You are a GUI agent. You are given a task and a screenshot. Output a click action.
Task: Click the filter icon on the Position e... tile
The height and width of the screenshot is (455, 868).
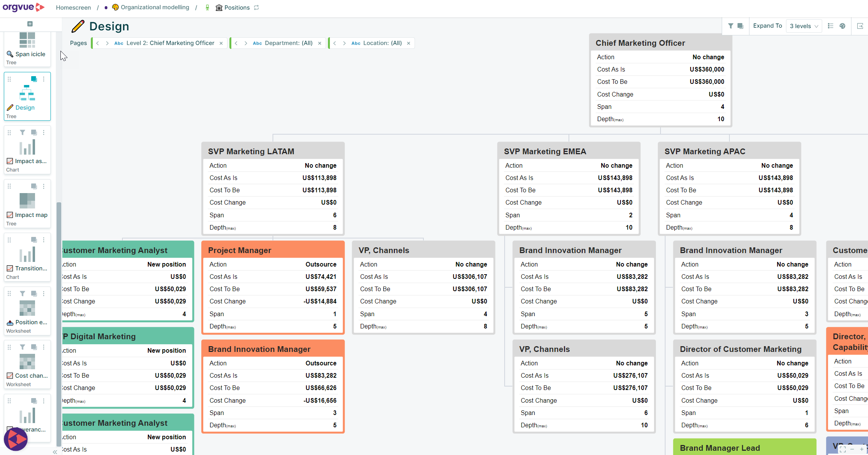23,293
